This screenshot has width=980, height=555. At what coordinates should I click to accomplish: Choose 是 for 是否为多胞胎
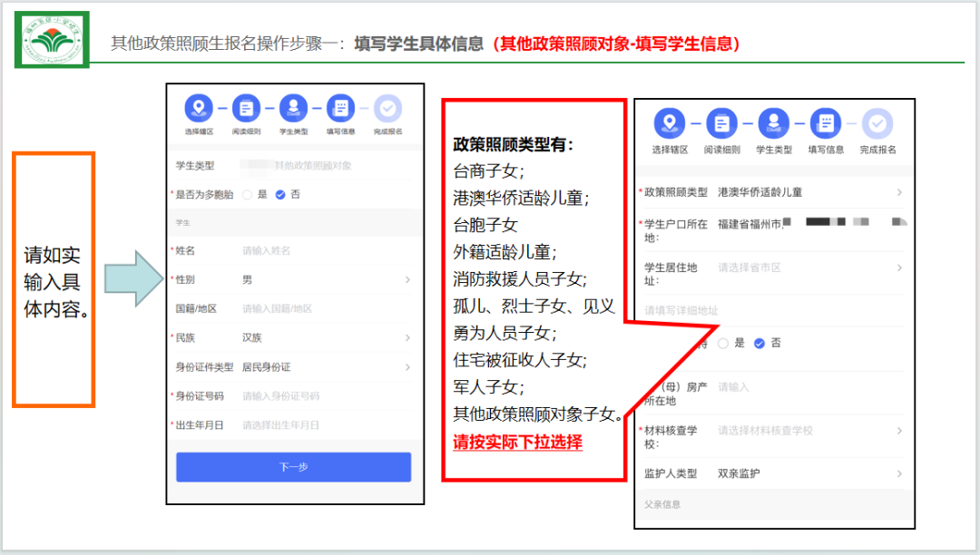click(x=248, y=195)
